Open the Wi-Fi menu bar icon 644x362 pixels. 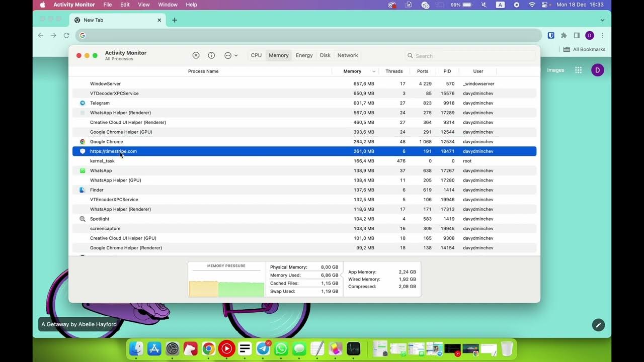click(x=532, y=5)
